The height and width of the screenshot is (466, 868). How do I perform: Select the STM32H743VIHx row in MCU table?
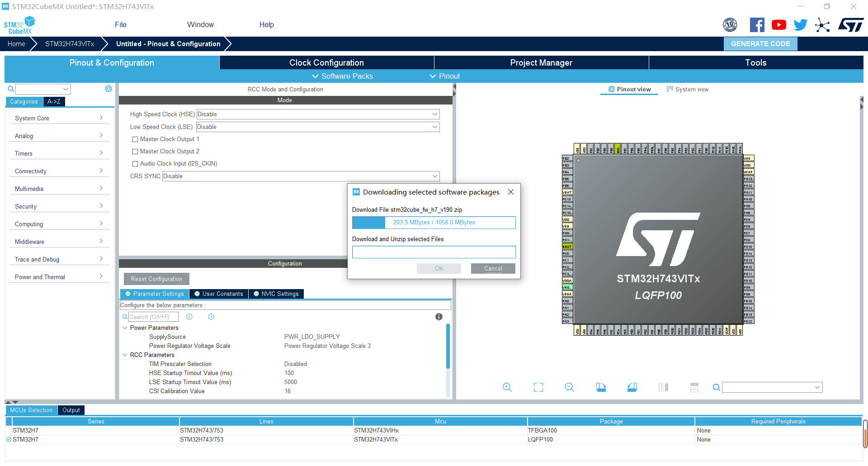[x=433, y=430]
